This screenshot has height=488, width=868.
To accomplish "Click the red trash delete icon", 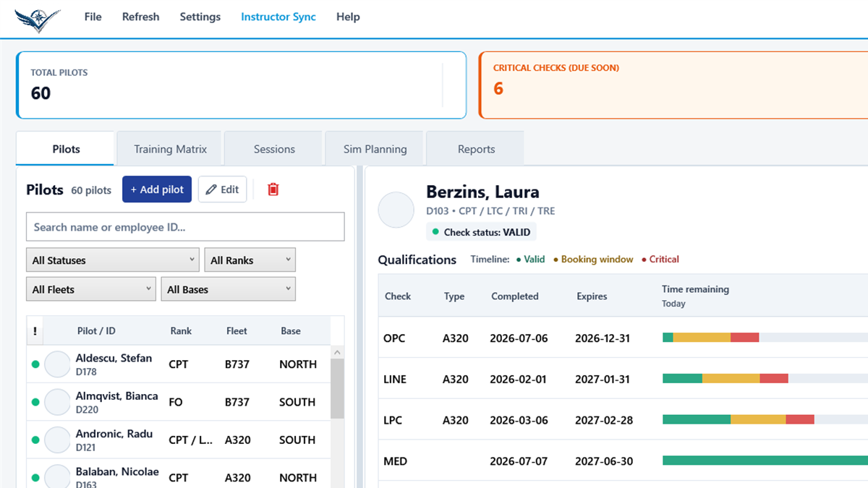I will [x=273, y=189].
